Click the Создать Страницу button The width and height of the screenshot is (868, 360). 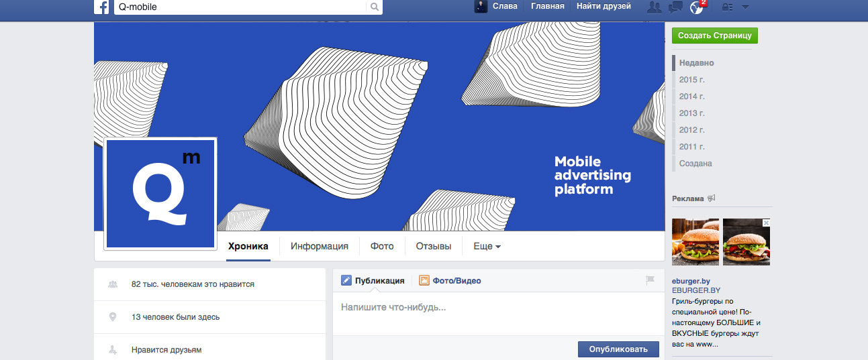pos(715,36)
